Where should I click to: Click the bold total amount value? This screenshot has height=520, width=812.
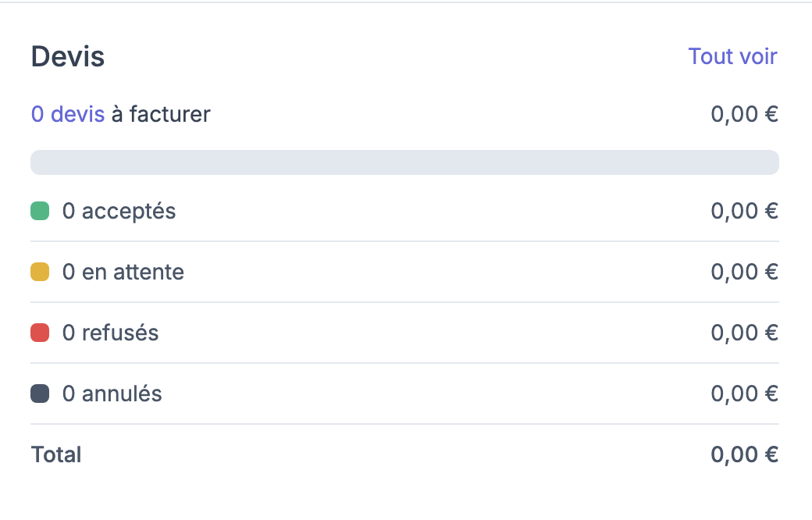(x=744, y=454)
